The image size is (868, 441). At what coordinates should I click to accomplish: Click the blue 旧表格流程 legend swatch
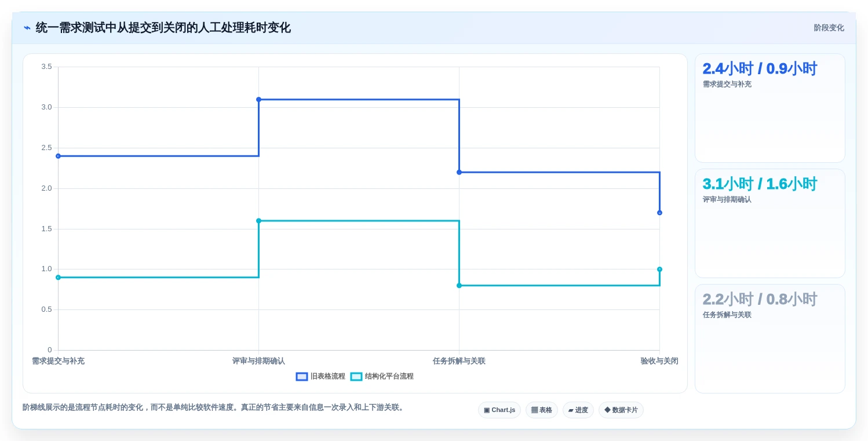click(302, 377)
